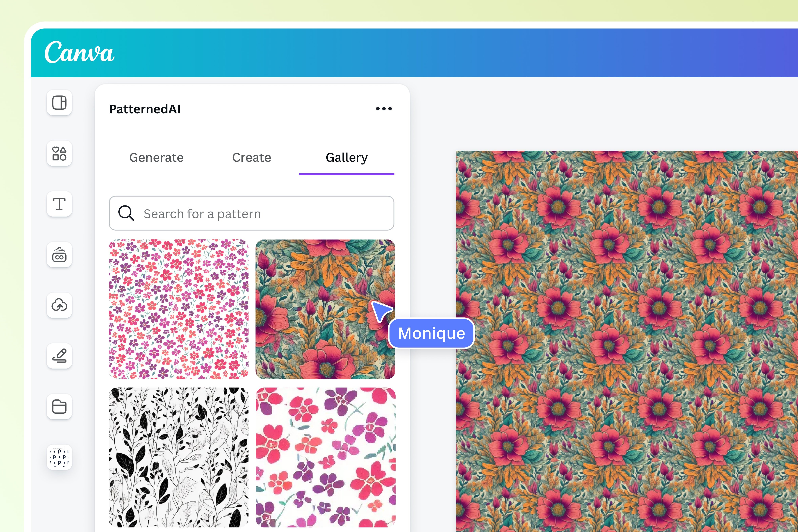Open the Gallery tab

[x=346, y=157]
